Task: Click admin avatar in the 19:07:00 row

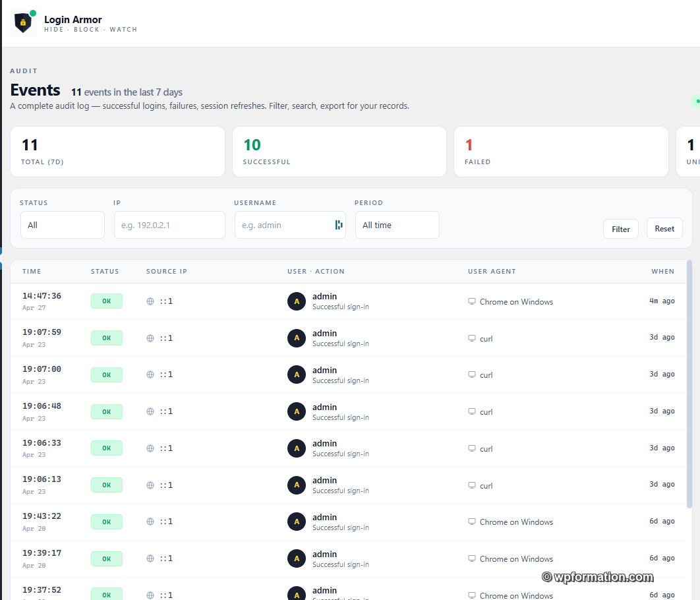Action: [297, 375]
